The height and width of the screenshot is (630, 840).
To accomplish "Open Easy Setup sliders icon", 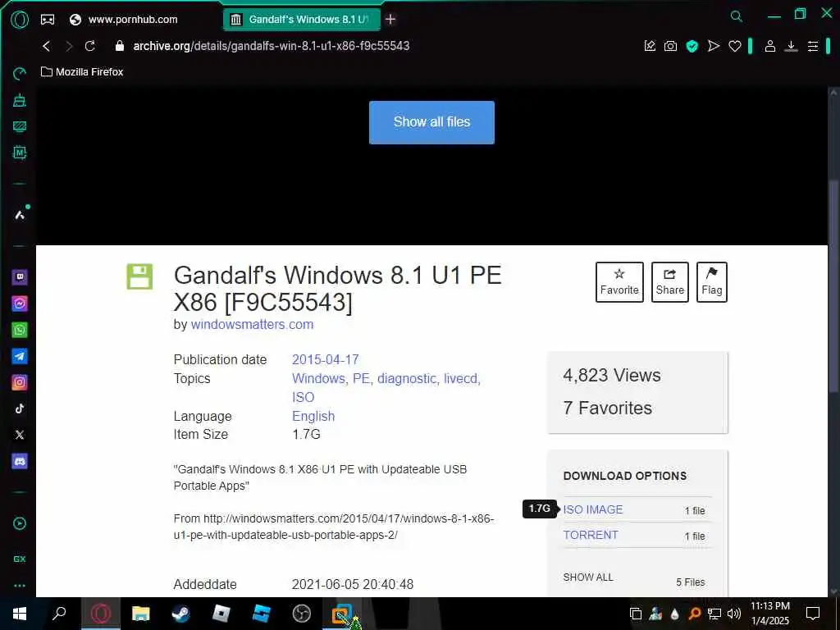I will (813, 46).
